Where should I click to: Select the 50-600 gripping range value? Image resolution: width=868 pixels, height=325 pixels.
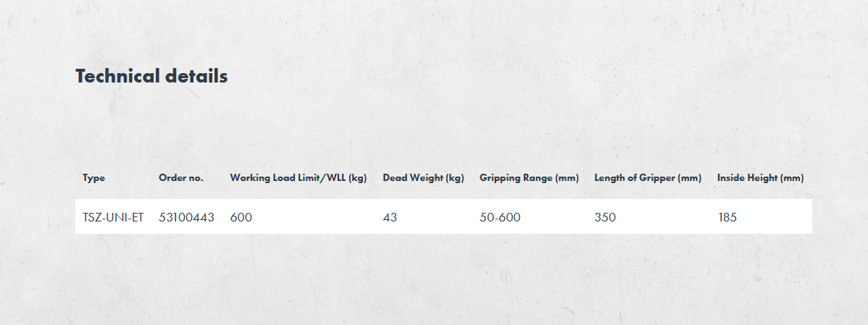point(500,217)
